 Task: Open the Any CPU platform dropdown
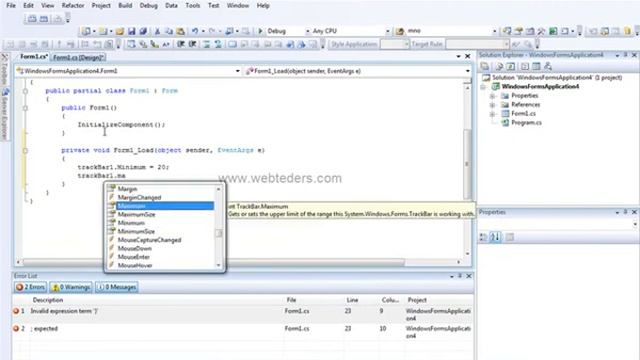click(x=387, y=31)
